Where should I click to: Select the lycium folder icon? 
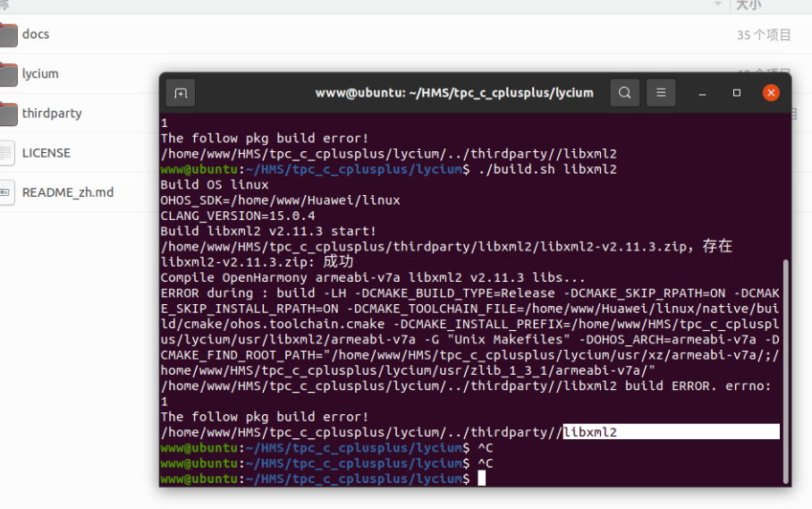point(8,74)
